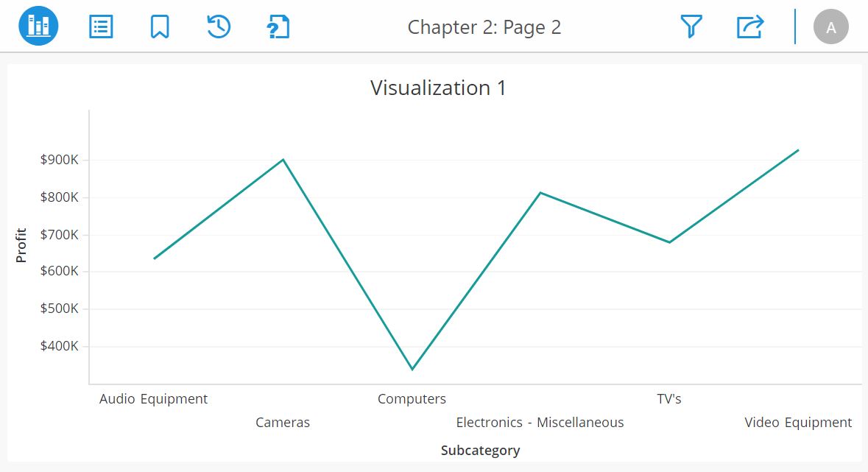This screenshot has height=472, width=868.
Task: Click the 'Audio Equipment' axis label
Action: point(153,398)
